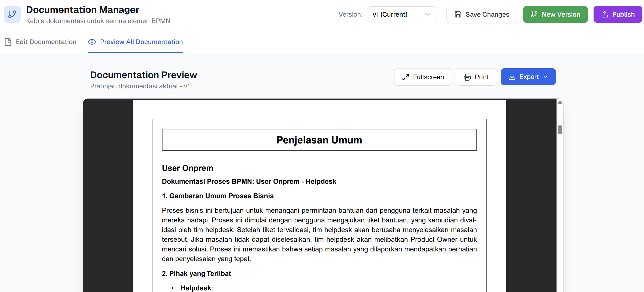Click the purple Publish button
This screenshot has height=292, width=644.
point(617,14)
